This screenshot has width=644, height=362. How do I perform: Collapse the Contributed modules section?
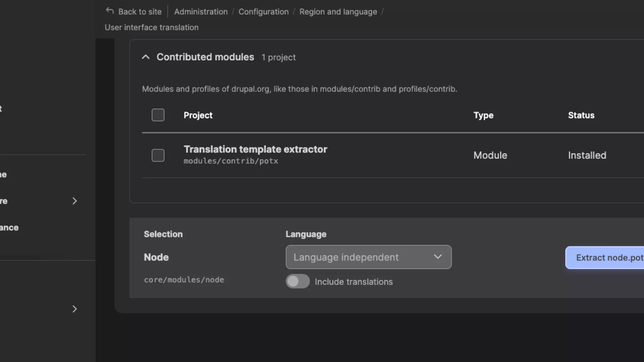point(146,57)
